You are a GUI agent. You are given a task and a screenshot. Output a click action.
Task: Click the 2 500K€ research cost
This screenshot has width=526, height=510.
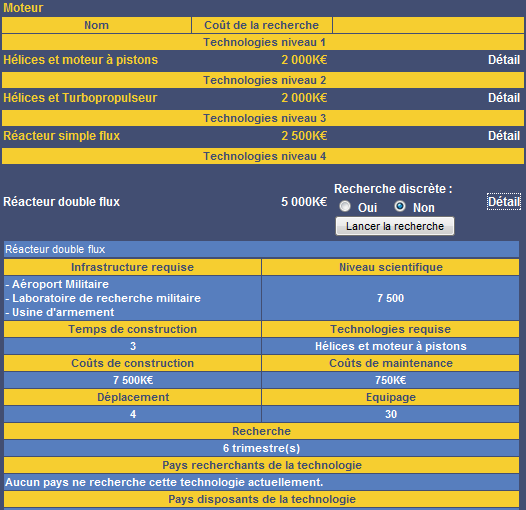tap(304, 136)
